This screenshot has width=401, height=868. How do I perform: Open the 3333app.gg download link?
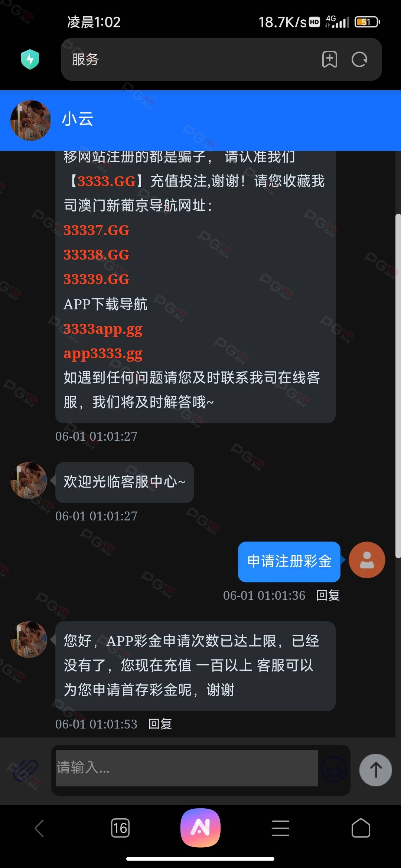(103, 329)
